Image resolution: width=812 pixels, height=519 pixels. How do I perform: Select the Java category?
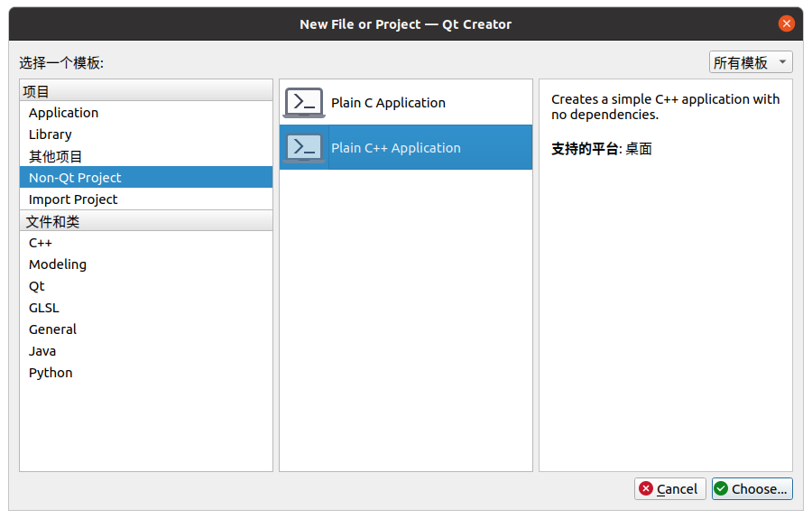[146, 351]
